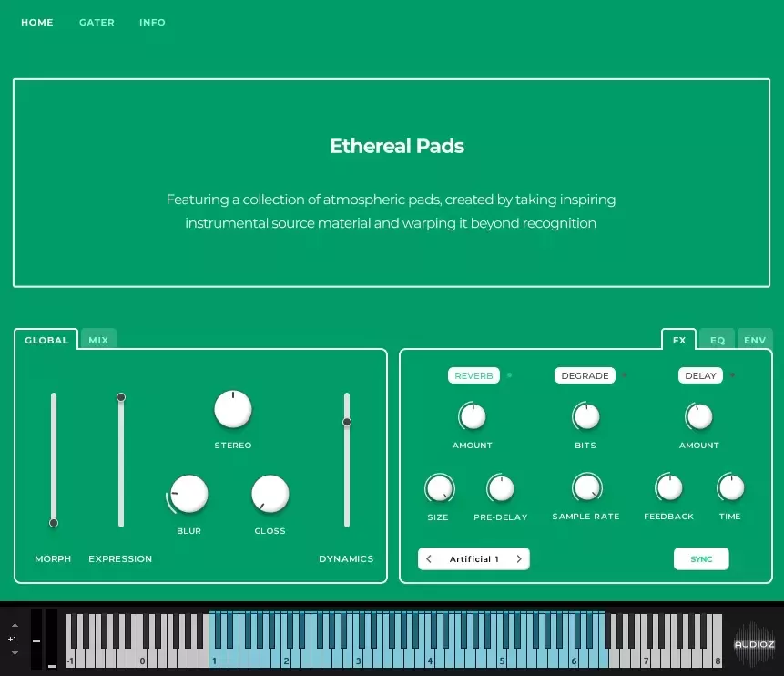
Task: Shift keyboard octave up with up arrow
Action: (15, 625)
